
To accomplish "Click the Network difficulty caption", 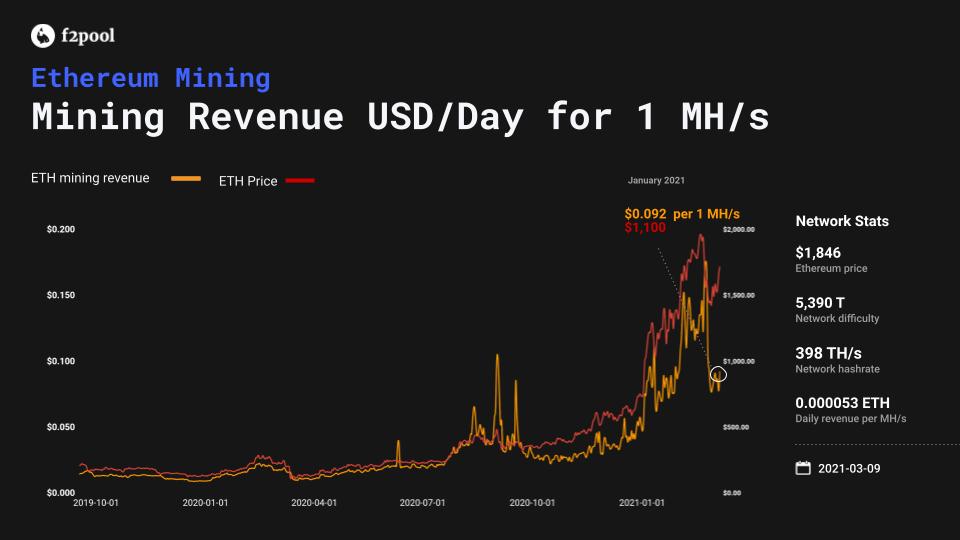I will (x=837, y=318).
